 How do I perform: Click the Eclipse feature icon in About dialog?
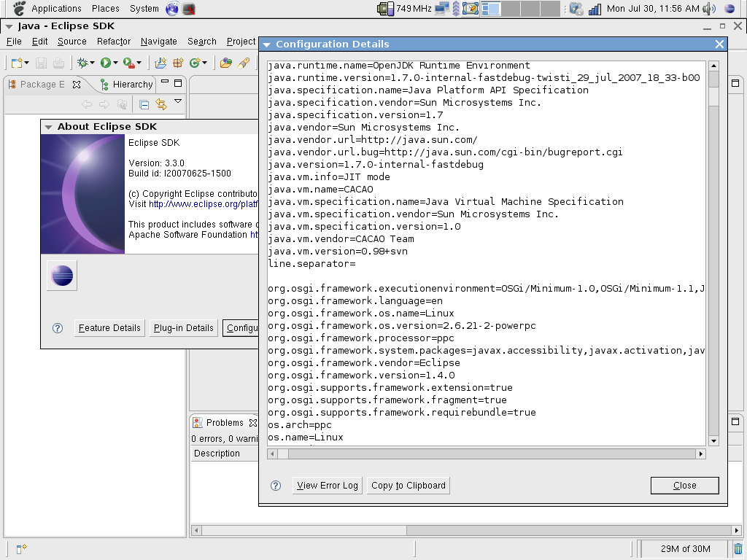(62, 276)
